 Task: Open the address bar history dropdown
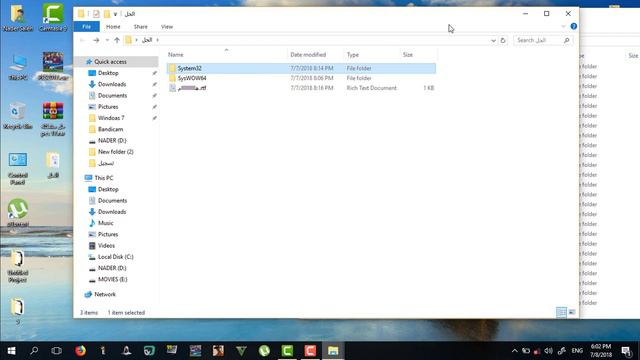point(493,40)
